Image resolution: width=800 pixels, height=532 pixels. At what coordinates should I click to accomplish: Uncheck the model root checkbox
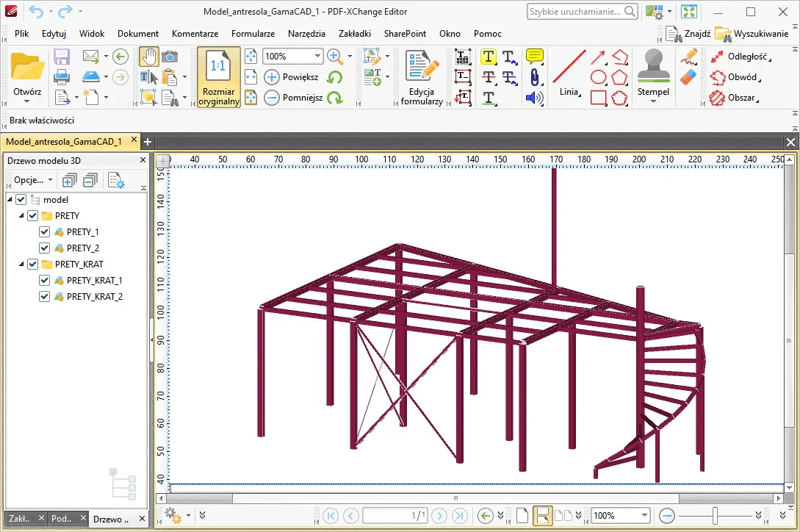point(21,200)
